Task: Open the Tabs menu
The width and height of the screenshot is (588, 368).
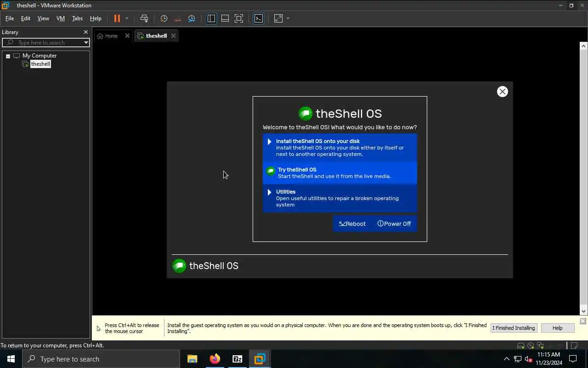Action: tap(77, 18)
